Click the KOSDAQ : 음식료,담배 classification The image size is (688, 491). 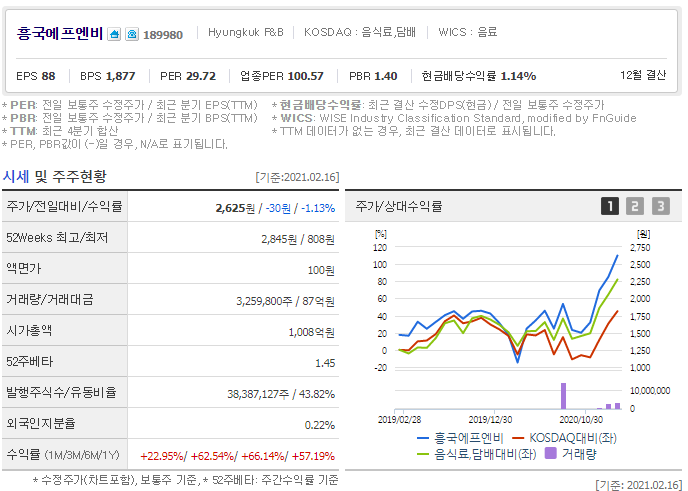pyautogui.click(x=360, y=32)
